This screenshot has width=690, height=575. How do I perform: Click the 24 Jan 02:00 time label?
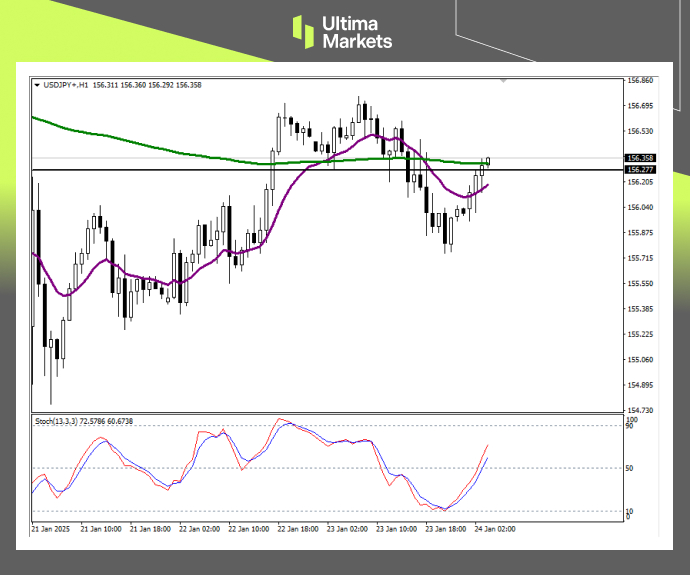[x=497, y=527]
